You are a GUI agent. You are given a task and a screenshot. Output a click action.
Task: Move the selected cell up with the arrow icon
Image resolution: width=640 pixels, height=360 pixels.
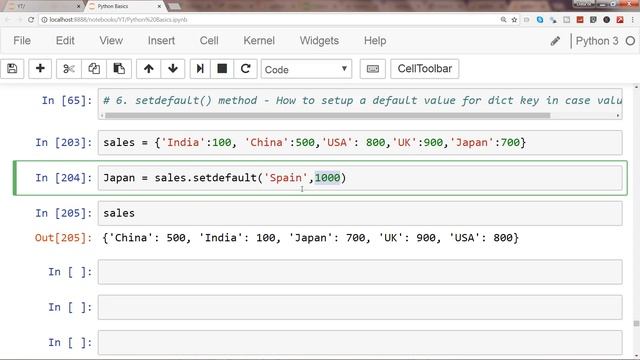coord(149,69)
